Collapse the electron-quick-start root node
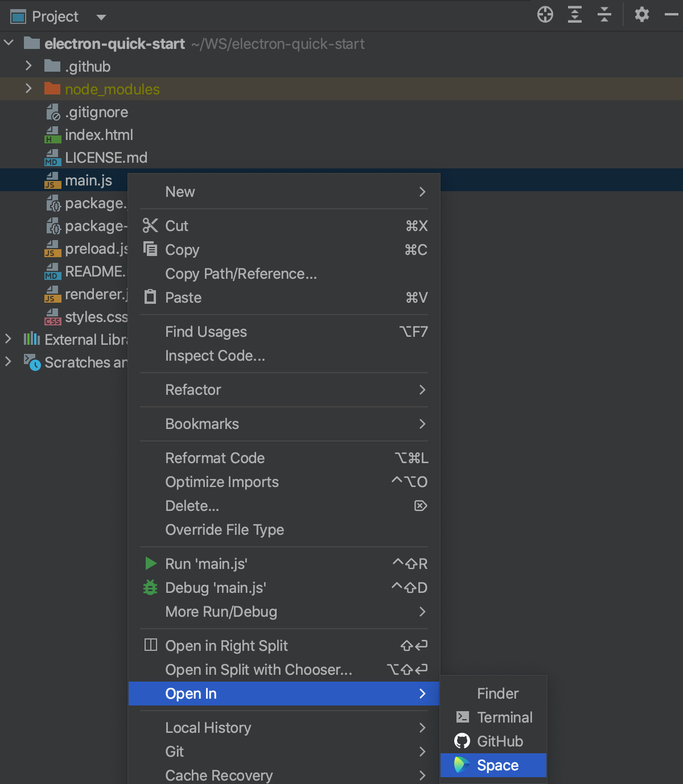 [9, 43]
